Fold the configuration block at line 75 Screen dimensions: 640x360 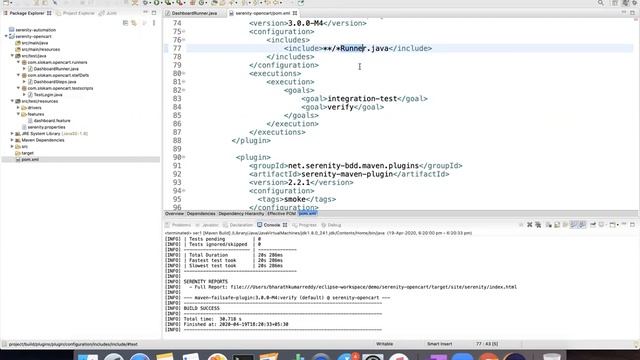[184, 31]
